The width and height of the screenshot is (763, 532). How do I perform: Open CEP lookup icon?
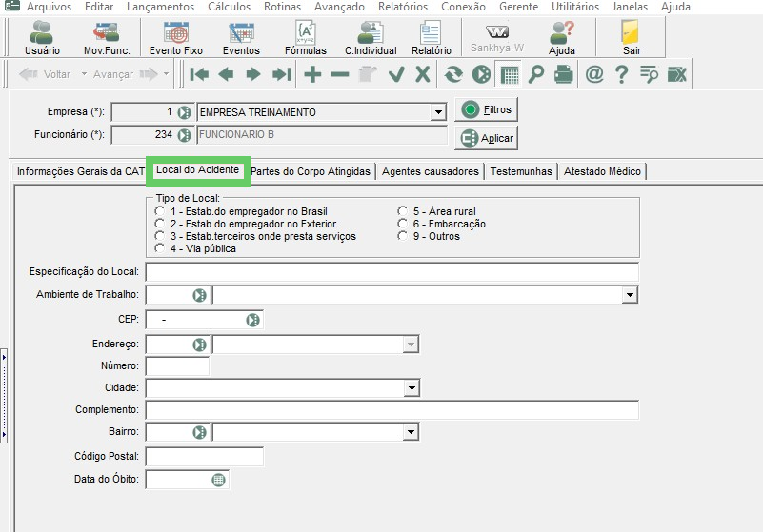pos(252,320)
